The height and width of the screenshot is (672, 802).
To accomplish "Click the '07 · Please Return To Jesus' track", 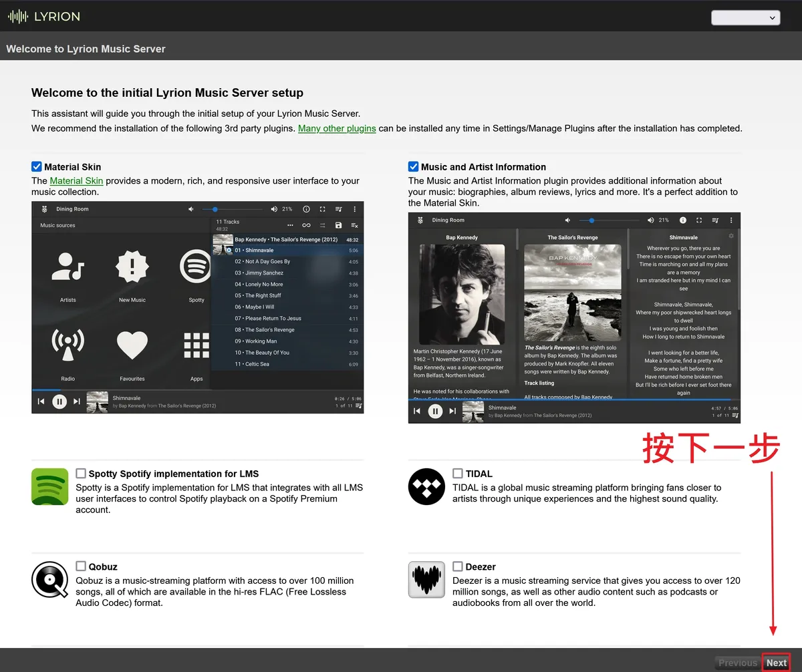I will tap(287, 319).
